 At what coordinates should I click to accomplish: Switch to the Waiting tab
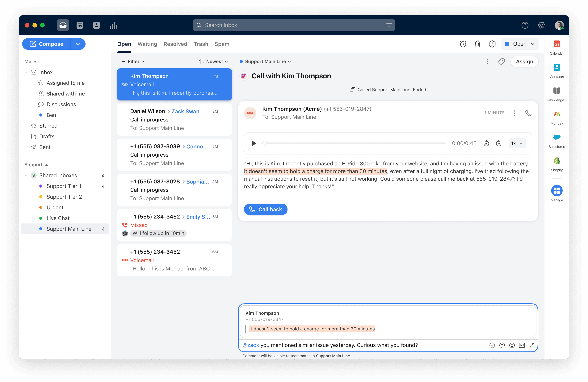(x=147, y=44)
